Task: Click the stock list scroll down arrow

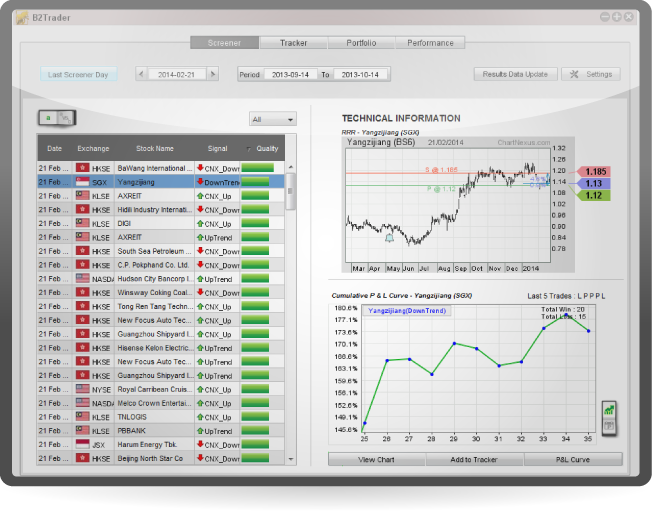Action: 291,458
